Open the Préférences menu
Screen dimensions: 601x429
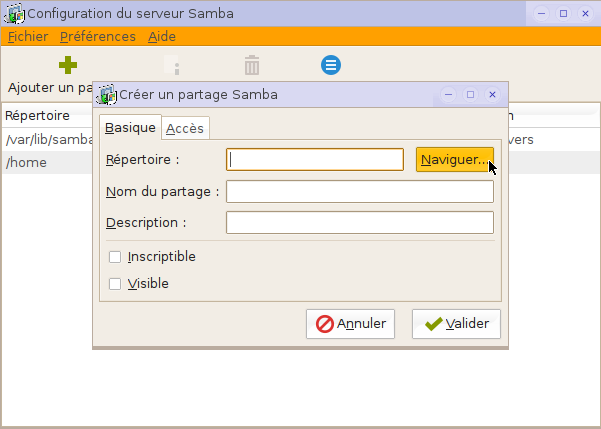(98, 37)
